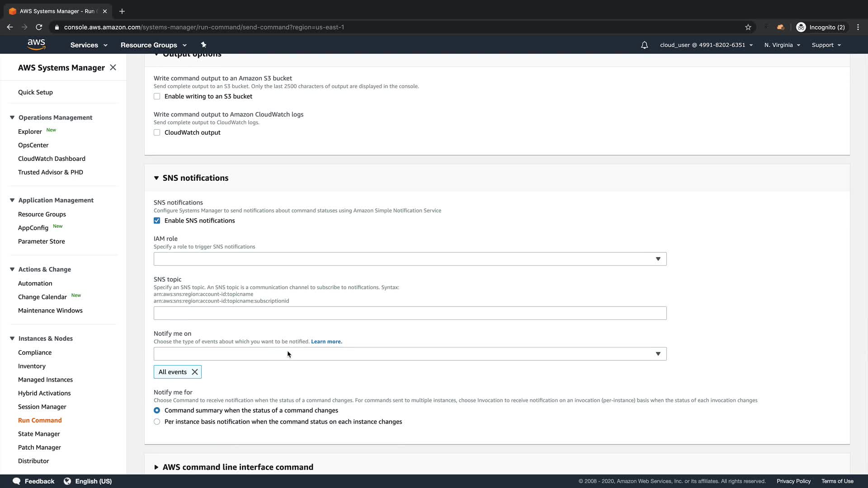Follow the Learn more link
Screen dimensions: 868x488
tap(326, 342)
